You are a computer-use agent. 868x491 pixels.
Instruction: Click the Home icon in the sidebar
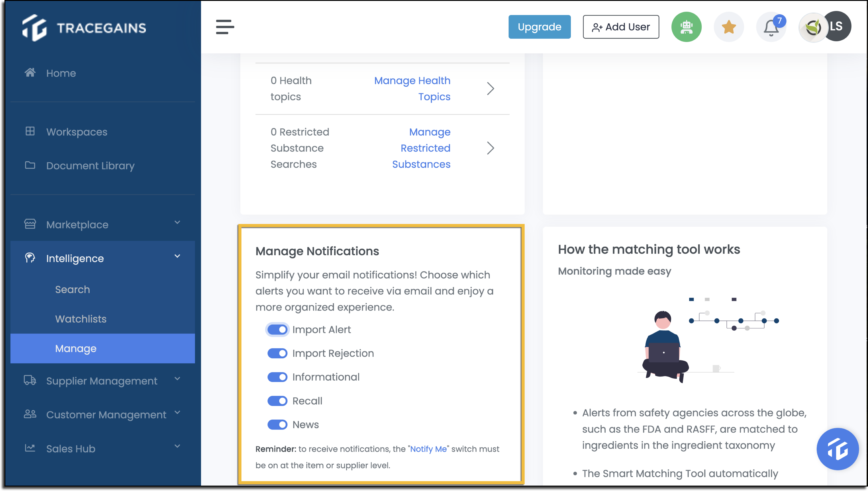(30, 72)
